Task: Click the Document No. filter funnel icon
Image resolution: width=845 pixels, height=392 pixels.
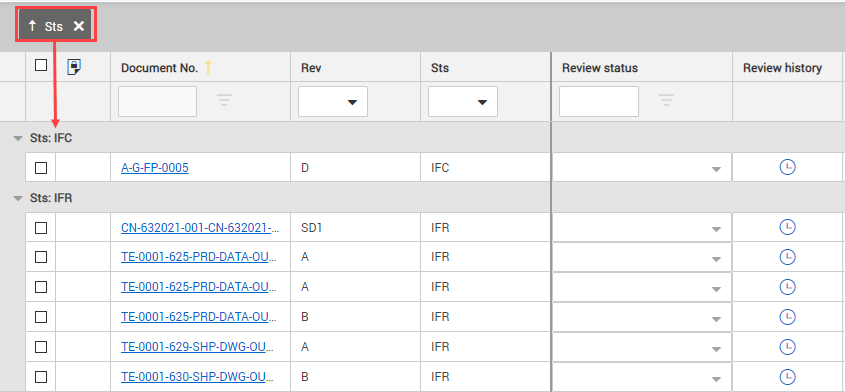Action: pyautogui.click(x=224, y=100)
